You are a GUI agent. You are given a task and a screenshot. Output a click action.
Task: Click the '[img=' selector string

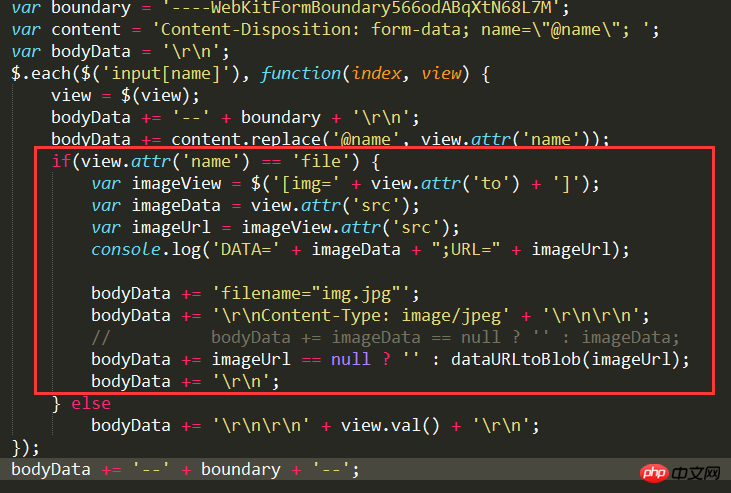click(305, 184)
